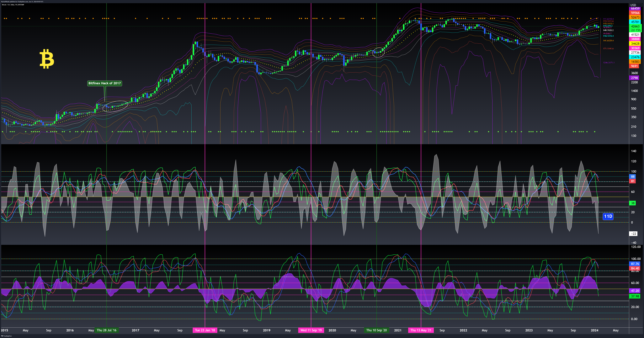Click the -40 tick on middle pane axis
644x338 pixels.
tap(633, 243)
